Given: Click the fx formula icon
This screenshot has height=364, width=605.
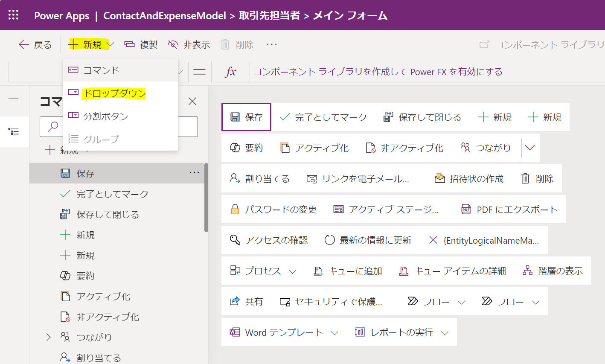Looking at the screenshot, I should (230, 72).
